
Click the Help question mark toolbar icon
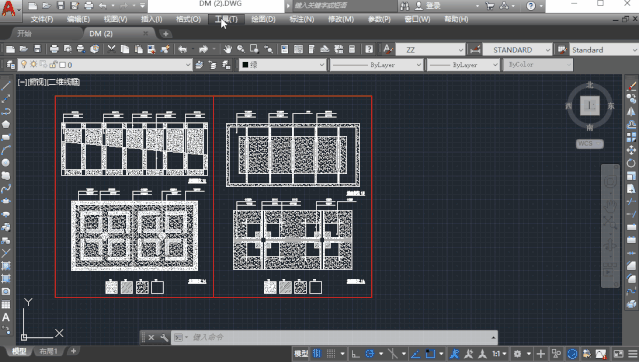point(369,49)
